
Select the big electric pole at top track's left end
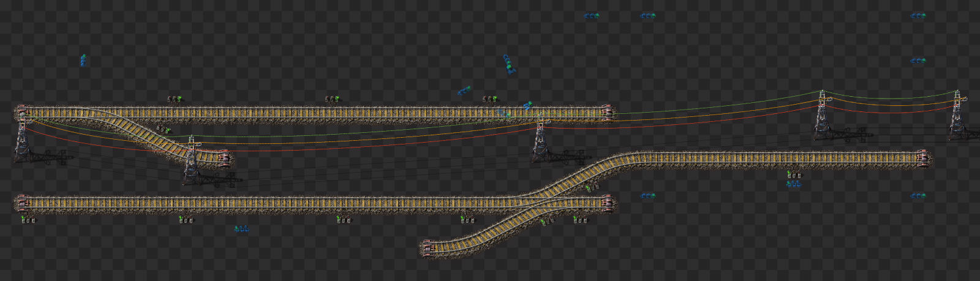[x=23, y=138]
